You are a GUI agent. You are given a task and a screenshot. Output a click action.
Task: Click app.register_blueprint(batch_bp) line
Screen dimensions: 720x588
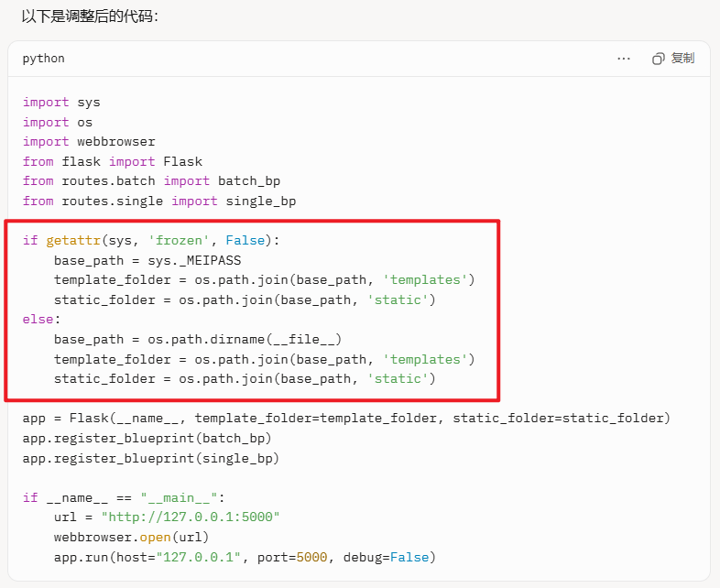click(x=147, y=439)
